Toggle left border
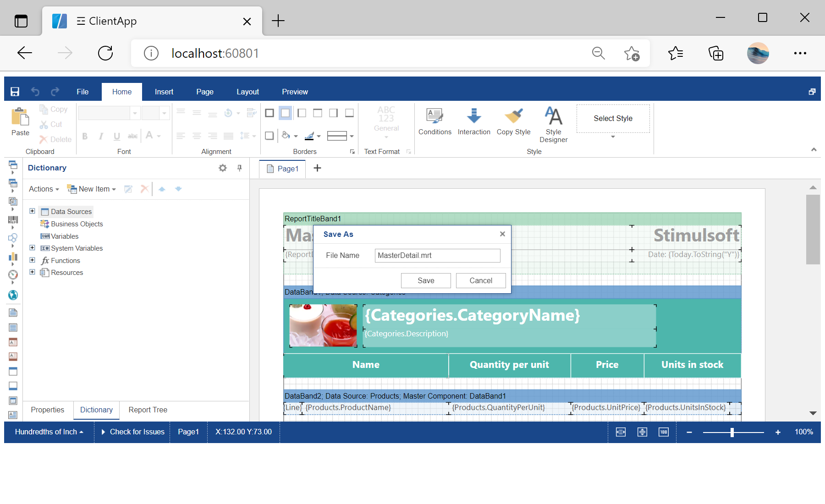The height and width of the screenshot is (504, 825). click(x=302, y=113)
